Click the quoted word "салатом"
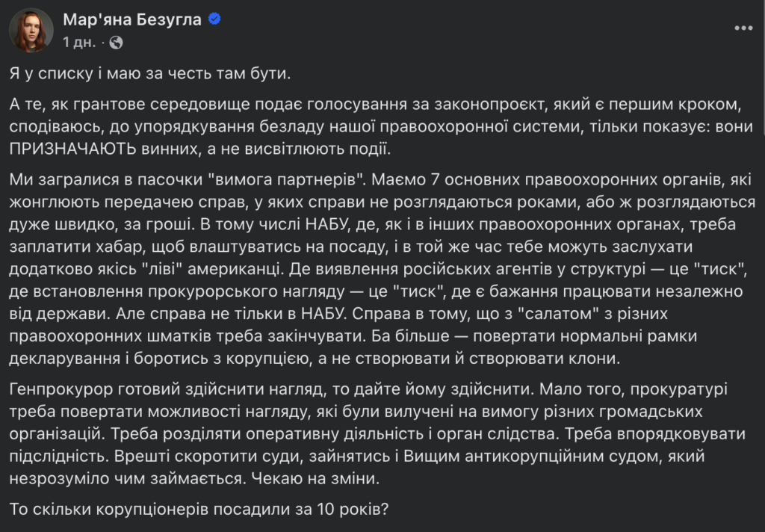765x532 pixels. point(561,314)
